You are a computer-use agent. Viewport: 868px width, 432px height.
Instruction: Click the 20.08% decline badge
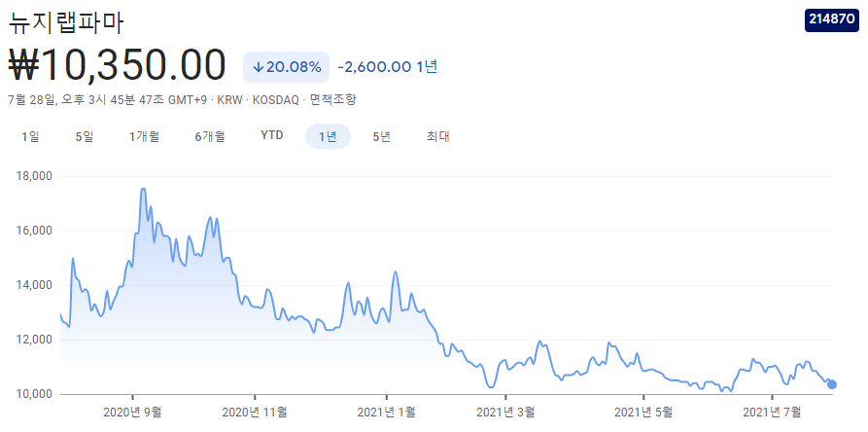286,67
